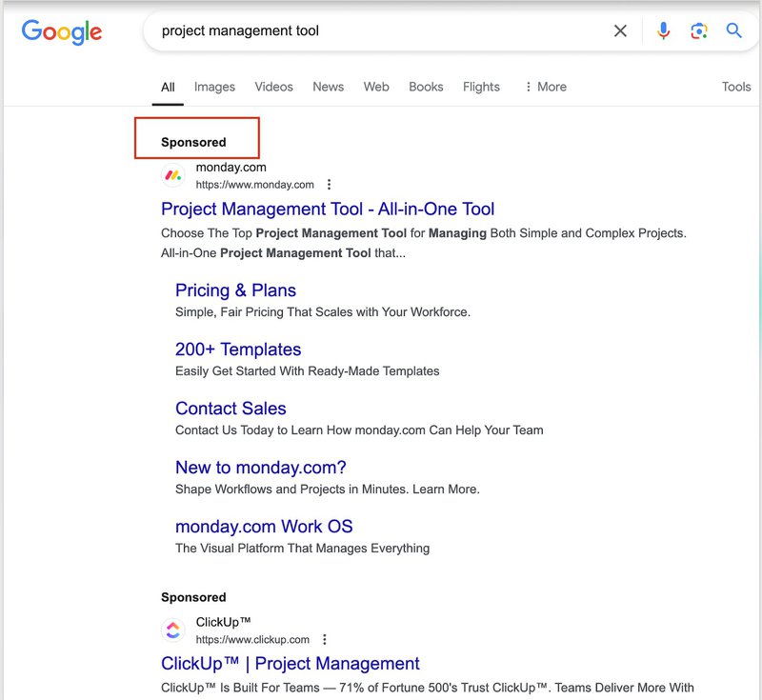The height and width of the screenshot is (700, 762).
Task: Open the Pricing & Plans sitelink
Action: [235, 290]
